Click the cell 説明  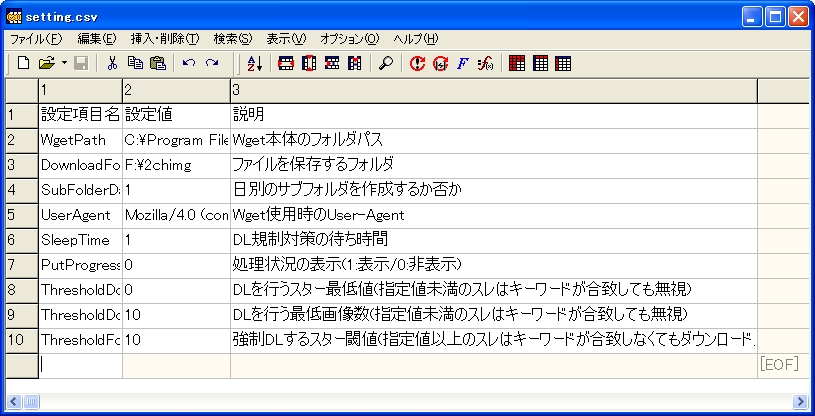[x=494, y=115]
